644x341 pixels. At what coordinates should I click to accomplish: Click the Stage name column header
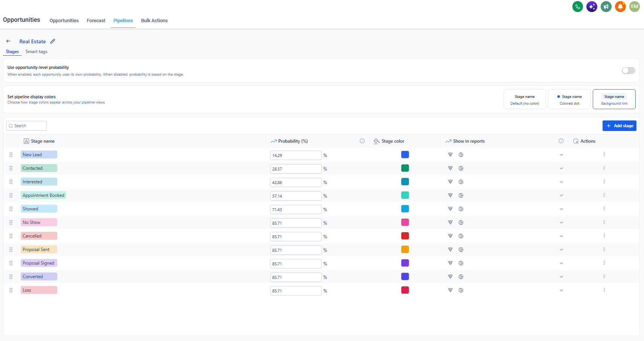coord(43,141)
